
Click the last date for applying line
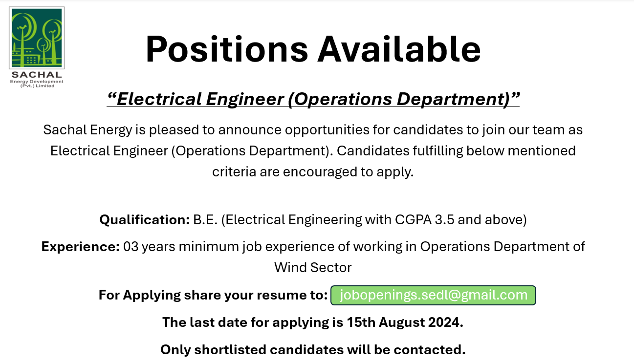coord(313,322)
